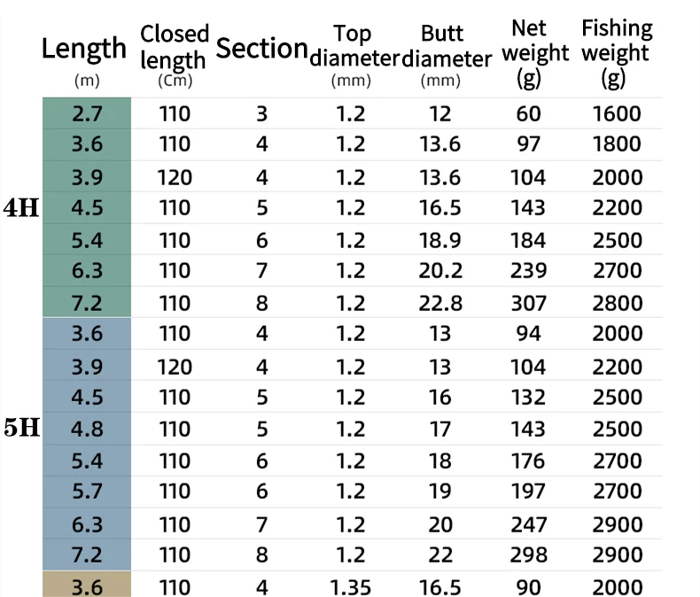This screenshot has height=597, width=700.
Task: Click the 1600 fishing weight value
Action: (617, 114)
